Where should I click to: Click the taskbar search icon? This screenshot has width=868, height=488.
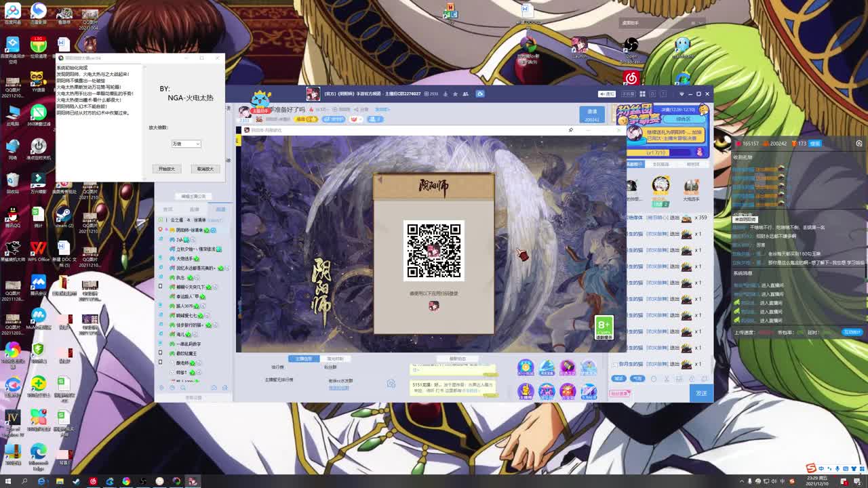tap(24, 481)
